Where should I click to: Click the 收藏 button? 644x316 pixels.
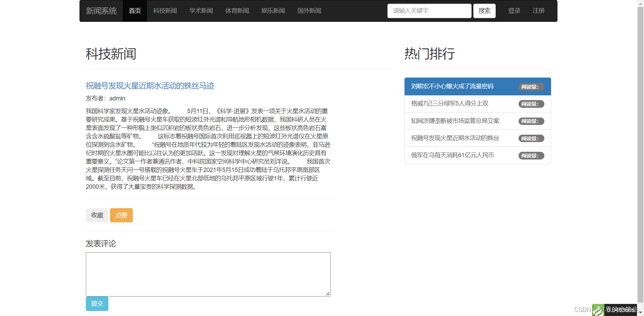tap(97, 215)
